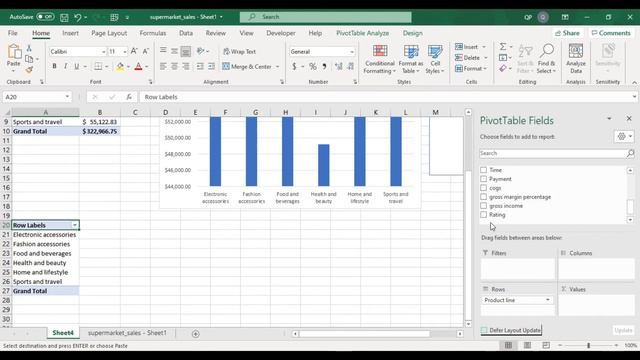Open PivotTable Fields tools gear menu

[x=624, y=137]
